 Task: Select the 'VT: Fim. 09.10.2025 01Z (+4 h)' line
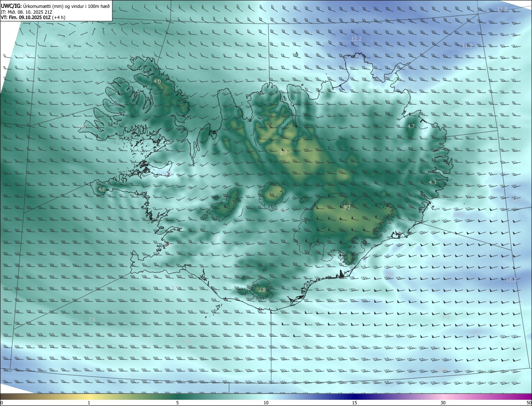tap(33, 17)
